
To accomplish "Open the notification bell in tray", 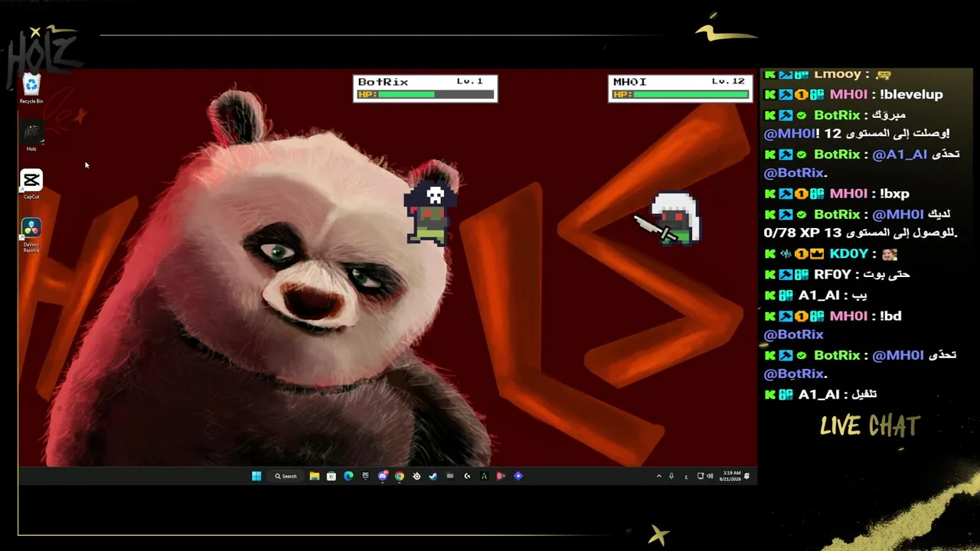I will (x=747, y=476).
